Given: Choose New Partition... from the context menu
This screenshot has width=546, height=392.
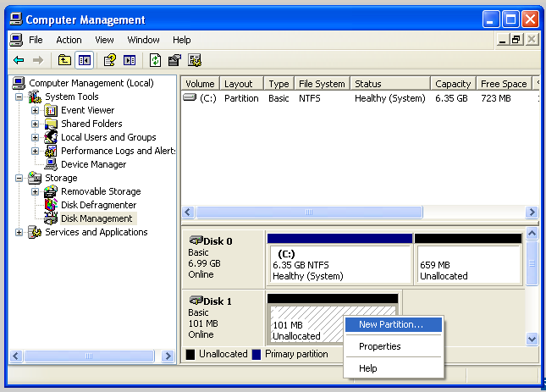Looking at the screenshot, I should coord(390,324).
